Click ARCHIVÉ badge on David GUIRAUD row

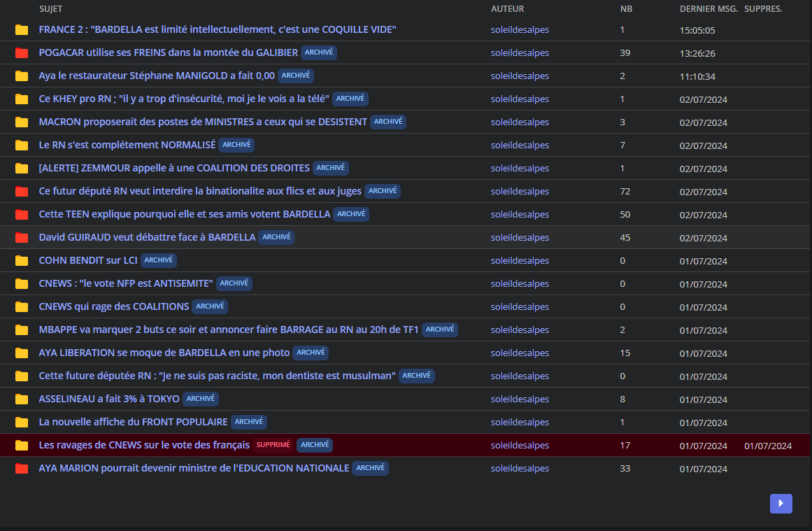[276, 237]
